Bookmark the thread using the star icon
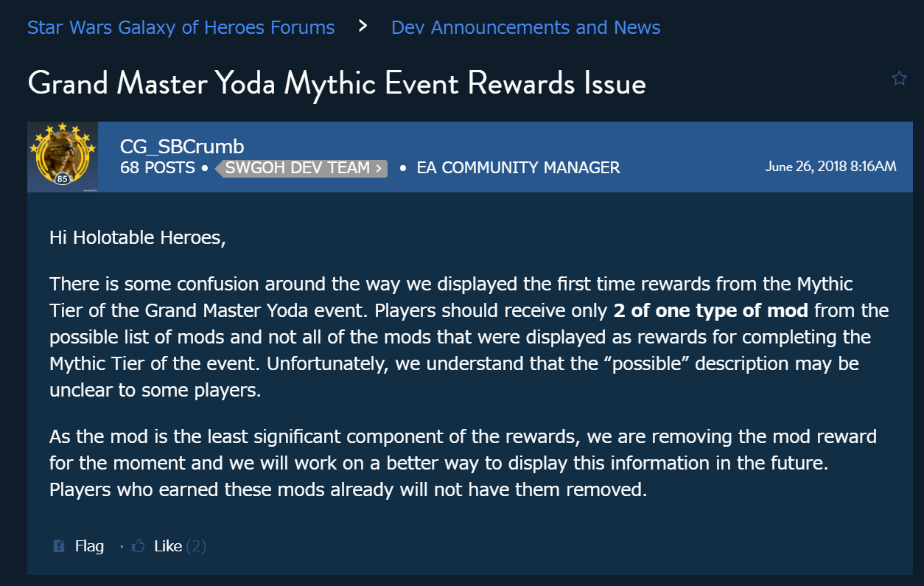 [899, 78]
